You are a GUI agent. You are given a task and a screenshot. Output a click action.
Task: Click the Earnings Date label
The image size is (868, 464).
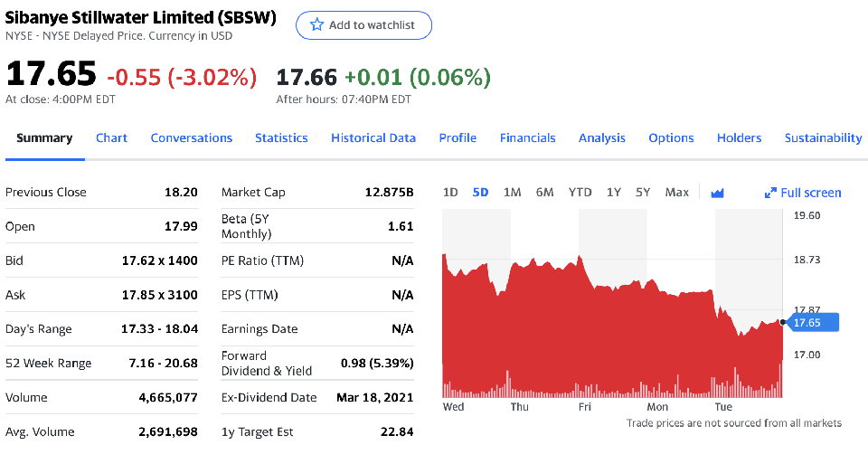(259, 329)
